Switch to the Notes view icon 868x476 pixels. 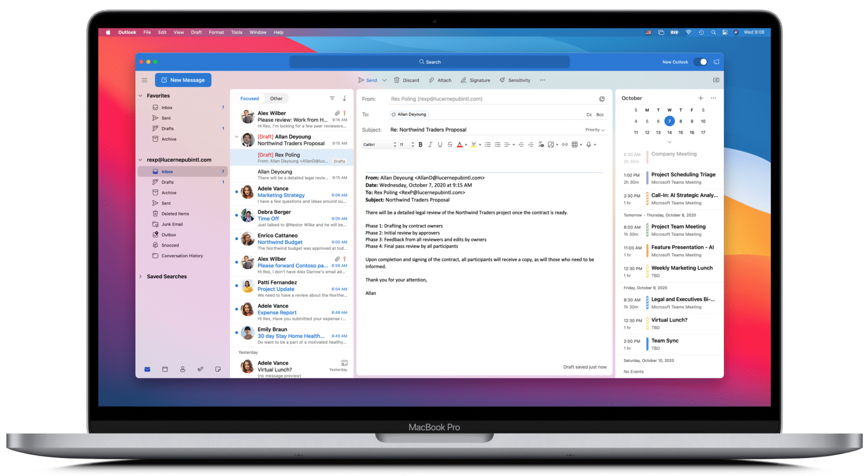tap(218, 369)
